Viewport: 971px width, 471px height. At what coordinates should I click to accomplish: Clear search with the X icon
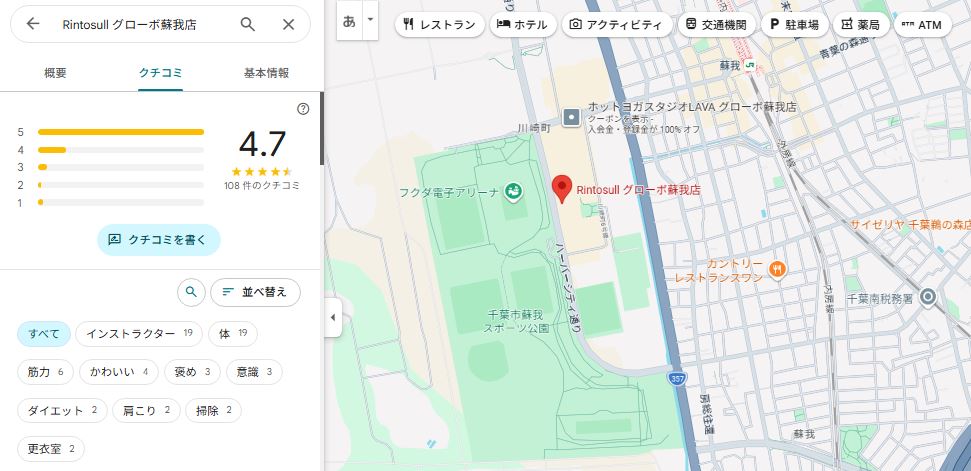(288, 24)
